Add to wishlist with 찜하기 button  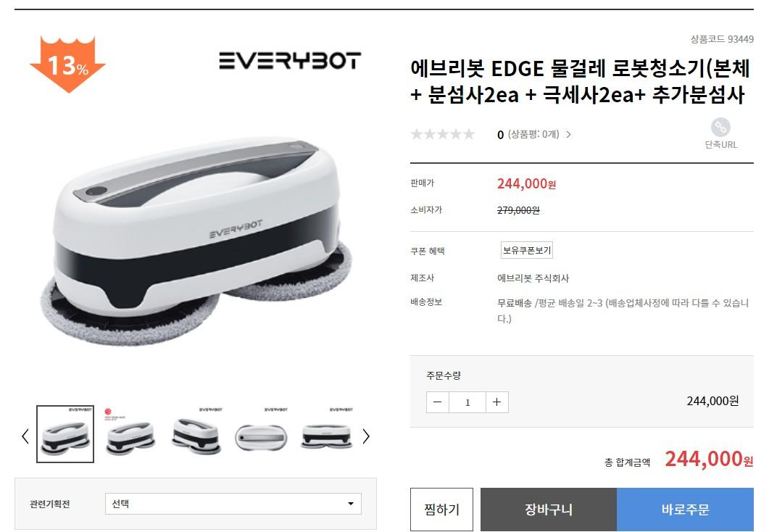[x=441, y=510]
